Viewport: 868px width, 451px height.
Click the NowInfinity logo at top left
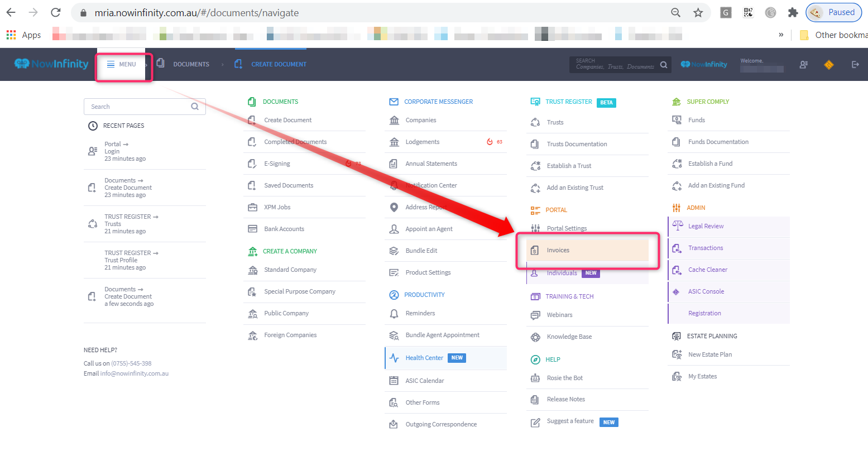pos(51,64)
